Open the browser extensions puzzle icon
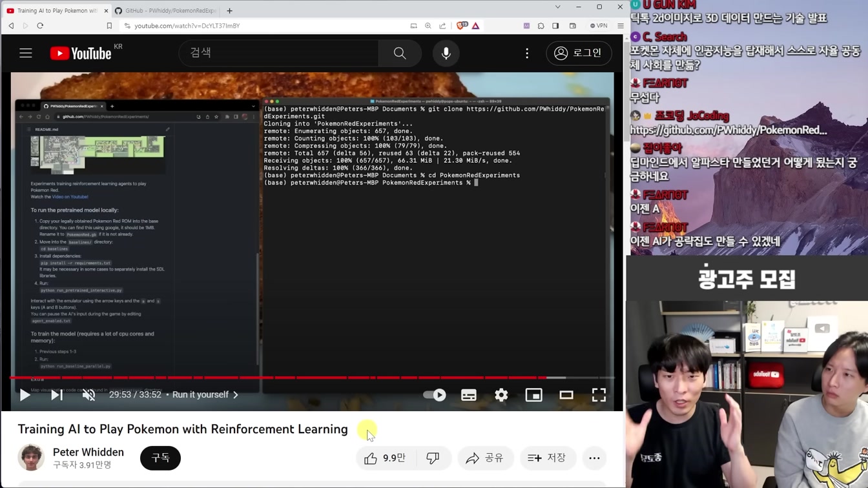Image resolution: width=868 pixels, height=488 pixels. click(541, 26)
